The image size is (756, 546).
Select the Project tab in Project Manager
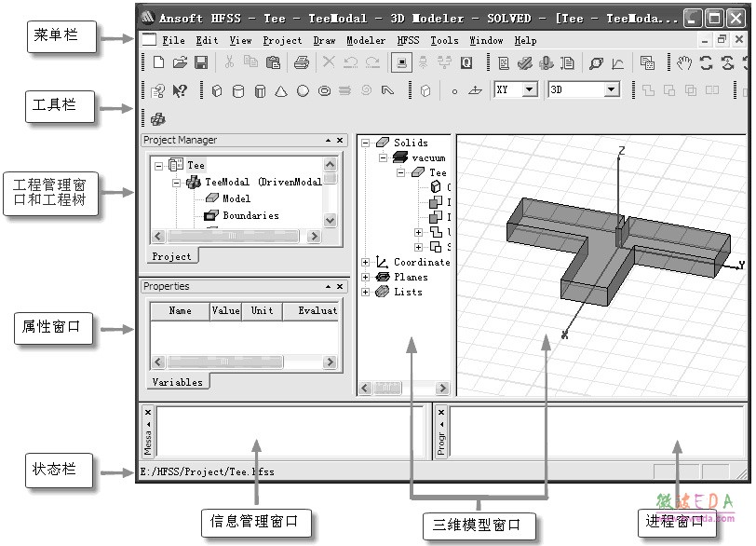click(172, 256)
